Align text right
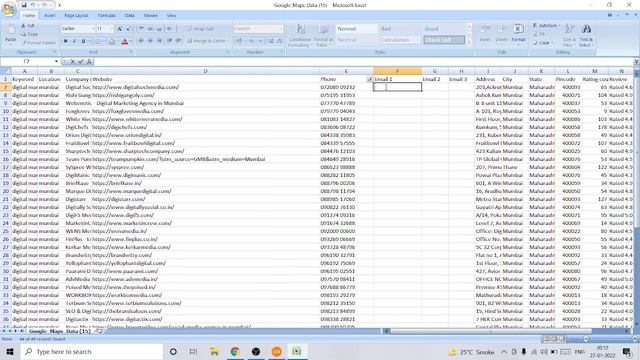Image resolution: width=640 pixels, height=360 pixels. tap(159, 41)
